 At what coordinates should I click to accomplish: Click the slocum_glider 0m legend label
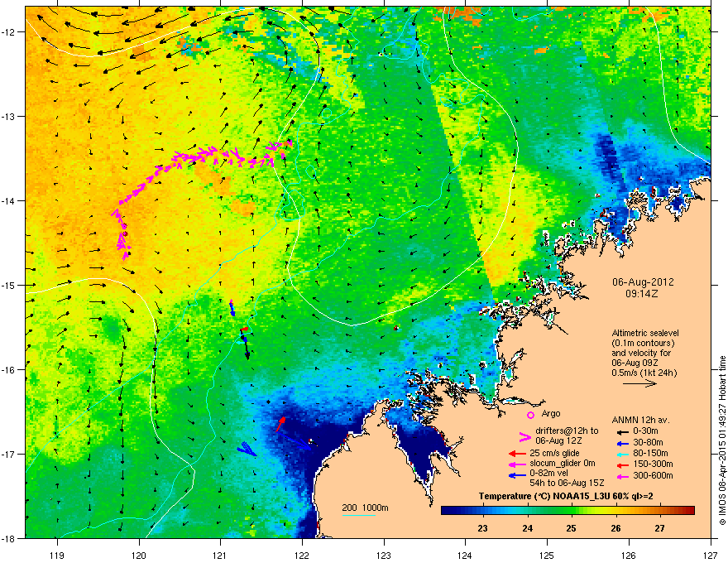click(x=563, y=464)
